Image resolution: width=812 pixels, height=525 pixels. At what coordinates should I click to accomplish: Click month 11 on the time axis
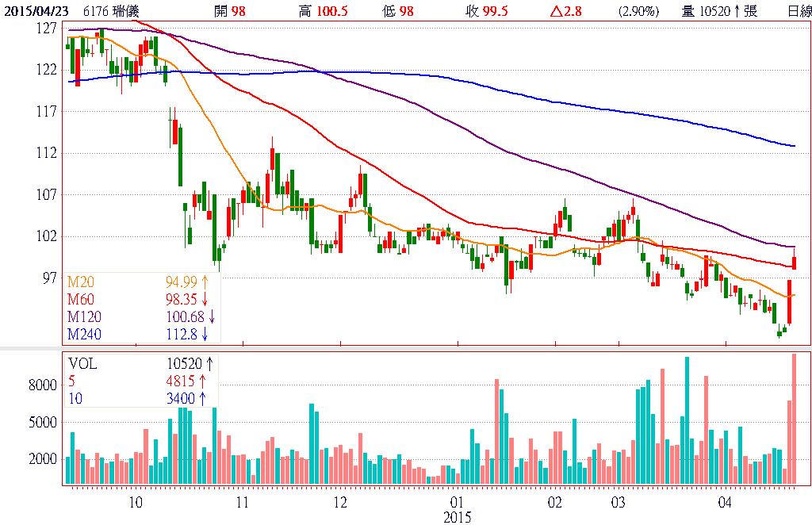[243, 502]
